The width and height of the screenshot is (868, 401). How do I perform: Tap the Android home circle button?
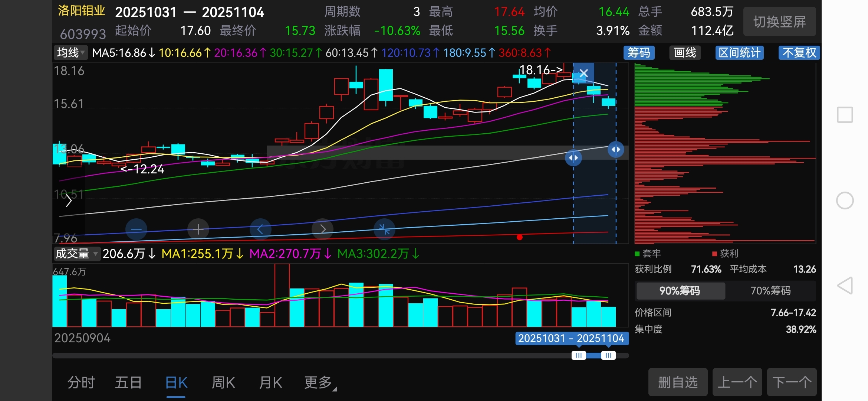pyautogui.click(x=845, y=200)
